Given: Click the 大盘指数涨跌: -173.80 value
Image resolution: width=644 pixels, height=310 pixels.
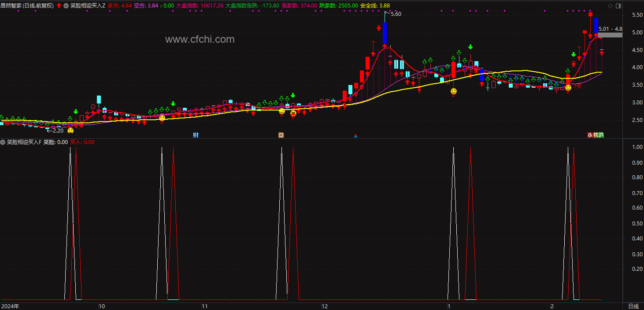Looking at the screenshot, I should pos(252,6).
